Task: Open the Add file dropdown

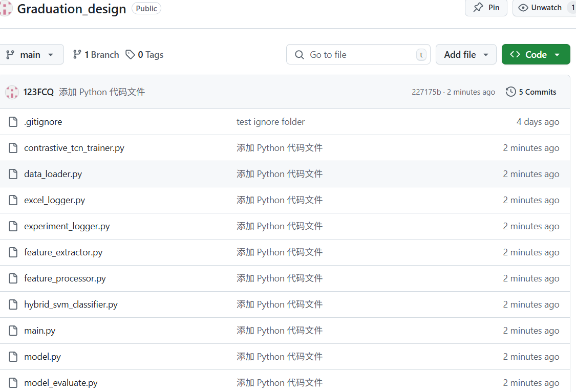Action: 466,54
